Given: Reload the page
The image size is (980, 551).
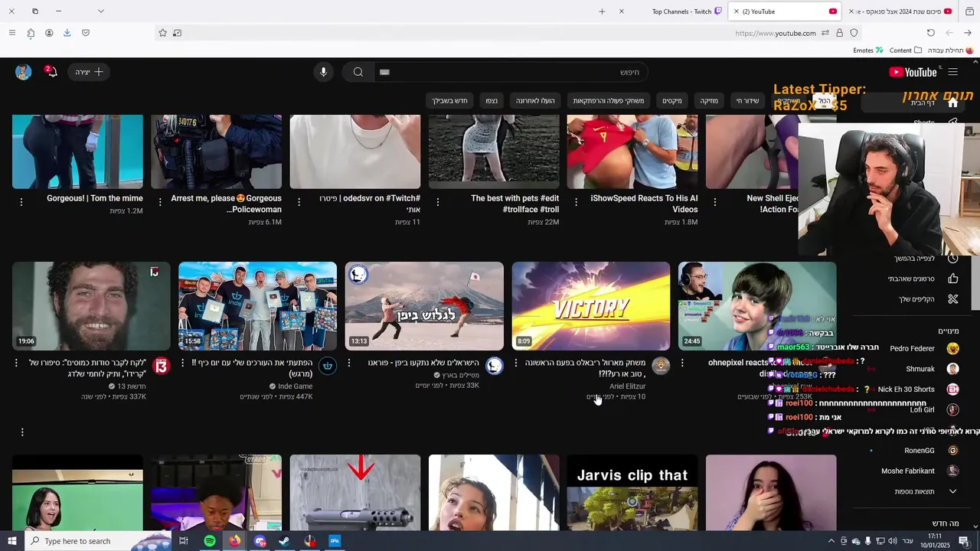Looking at the screenshot, I should (930, 33).
